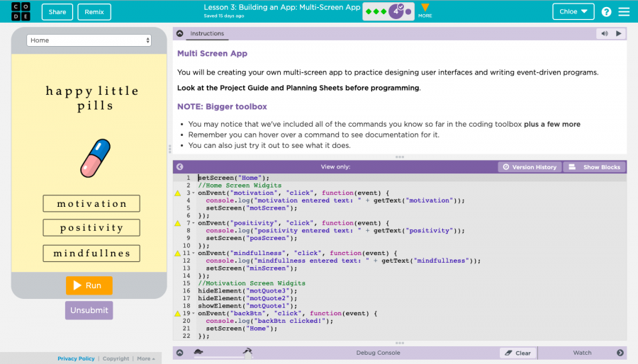
Task: Click the motivation button in the app preview
Action: pyautogui.click(x=91, y=203)
